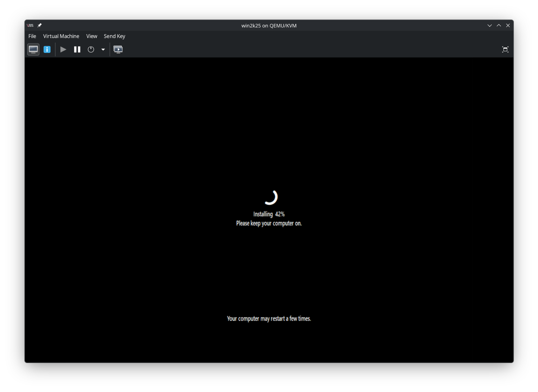Show virtual hardware details info icon
This screenshot has height=392, width=538.
(x=47, y=49)
